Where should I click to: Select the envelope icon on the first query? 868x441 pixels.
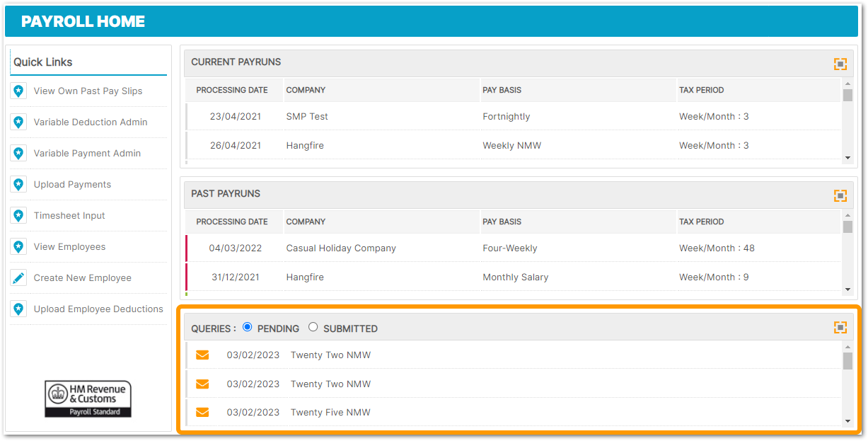coord(202,355)
